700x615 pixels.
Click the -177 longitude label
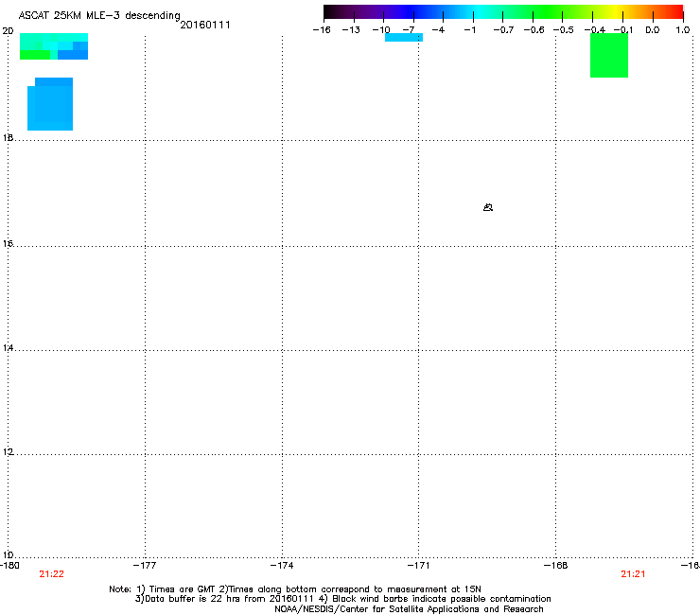pyautogui.click(x=145, y=566)
